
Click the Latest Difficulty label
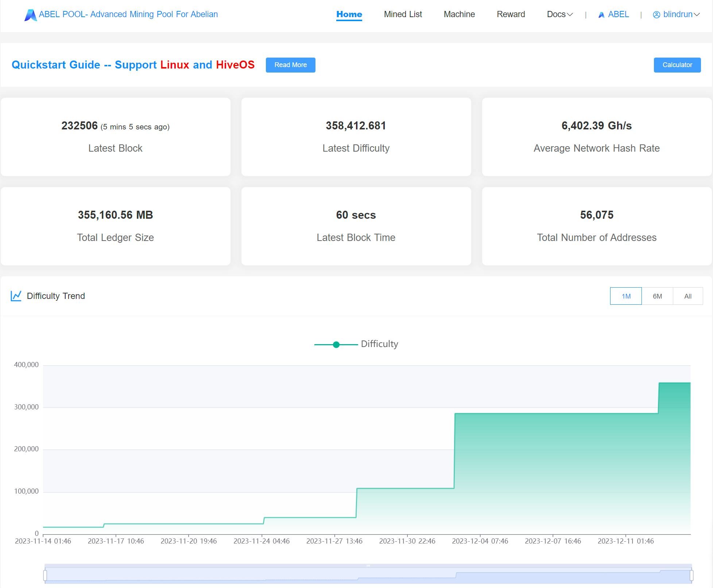(356, 148)
